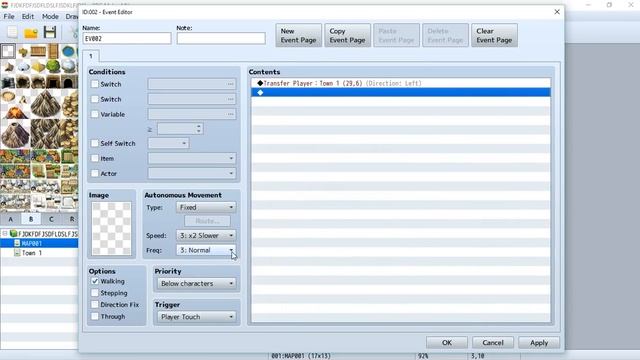Open the Speed dropdown showing x2 Slower

[206, 236]
